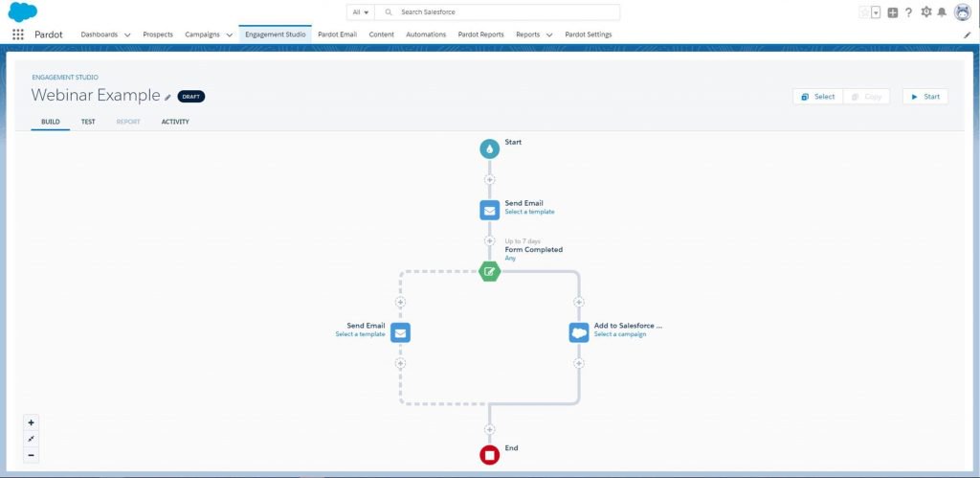Add step on dashed branch above left Send Email
The width and height of the screenshot is (980, 478).
click(x=401, y=302)
